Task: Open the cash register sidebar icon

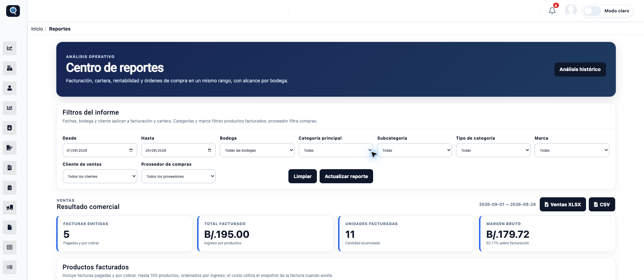Action: (x=10, y=68)
